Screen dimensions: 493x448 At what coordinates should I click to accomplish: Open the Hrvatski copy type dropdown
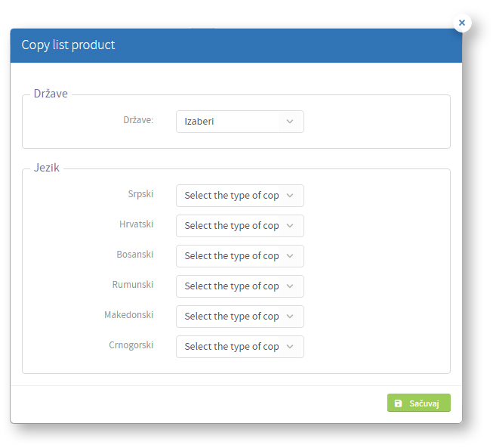tap(240, 226)
